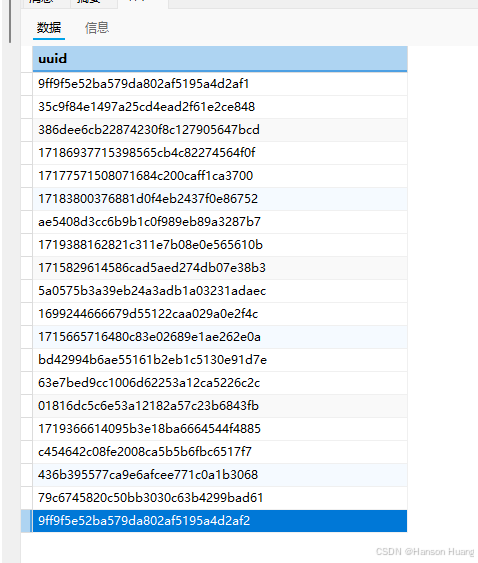Select cell 1715665716480c83e02689e1ae262e0a
The image size is (478, 563).
click(220, 337)
